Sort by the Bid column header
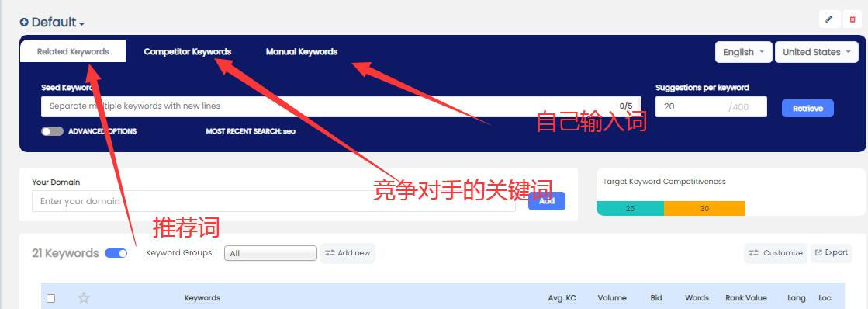This screenshot has width=868, height=309. click(656, 298)
